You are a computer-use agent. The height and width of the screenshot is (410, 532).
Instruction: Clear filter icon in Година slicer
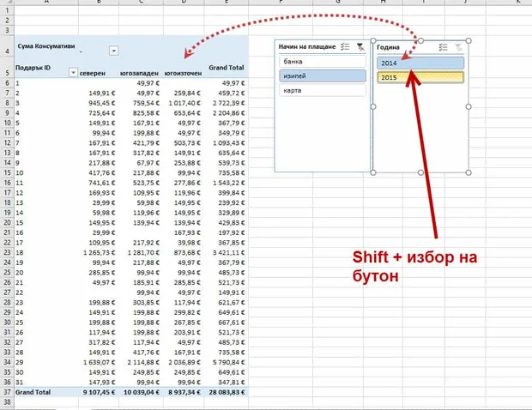coord(458,47)
